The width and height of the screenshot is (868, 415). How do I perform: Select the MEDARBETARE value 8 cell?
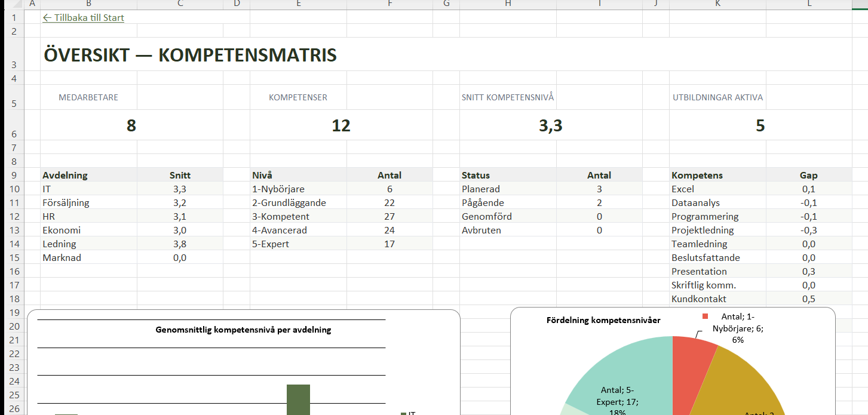[131, 125]
